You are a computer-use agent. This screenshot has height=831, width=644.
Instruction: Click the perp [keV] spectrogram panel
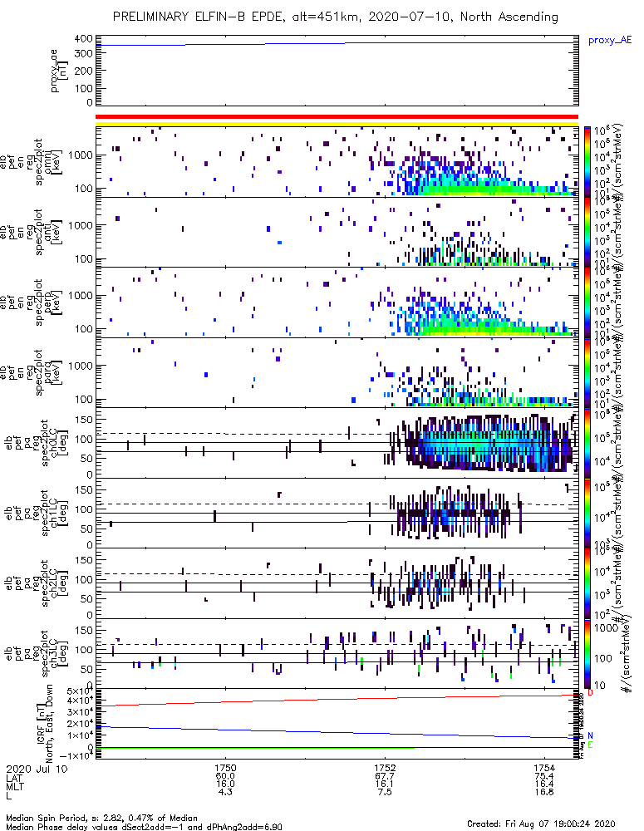tap(337, 302)
